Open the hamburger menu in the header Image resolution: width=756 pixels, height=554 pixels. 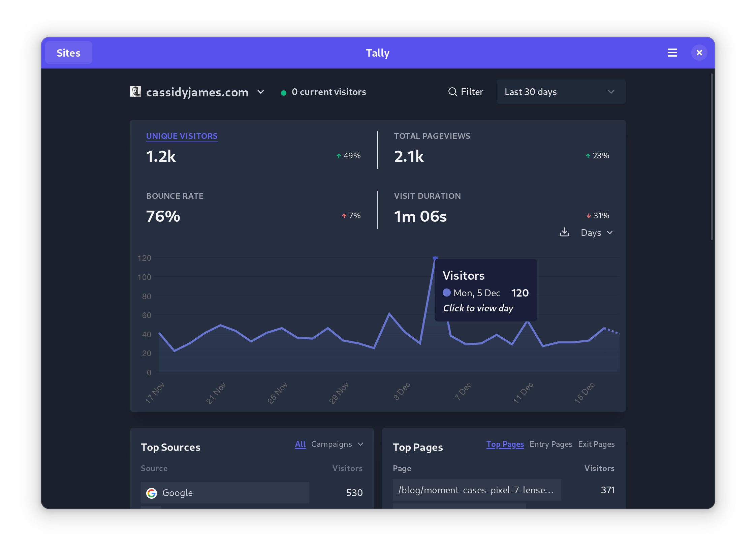pyautogui.click(x=672, y=53)
